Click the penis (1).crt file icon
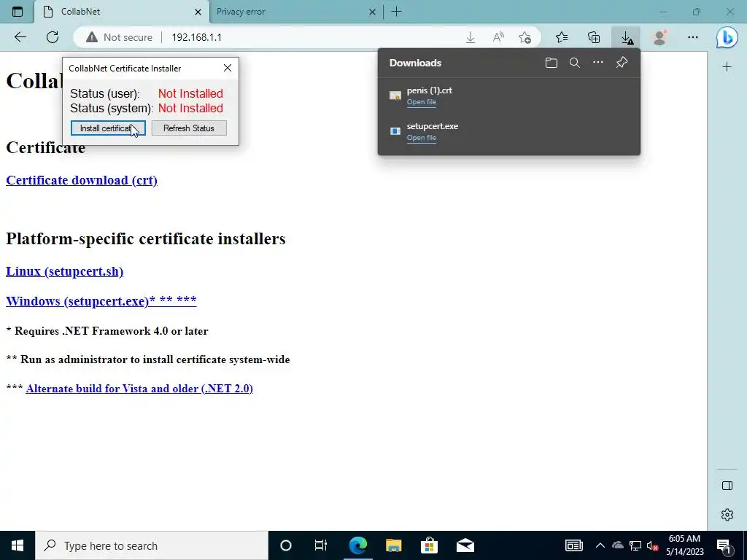747x560 pixels. 395,96
